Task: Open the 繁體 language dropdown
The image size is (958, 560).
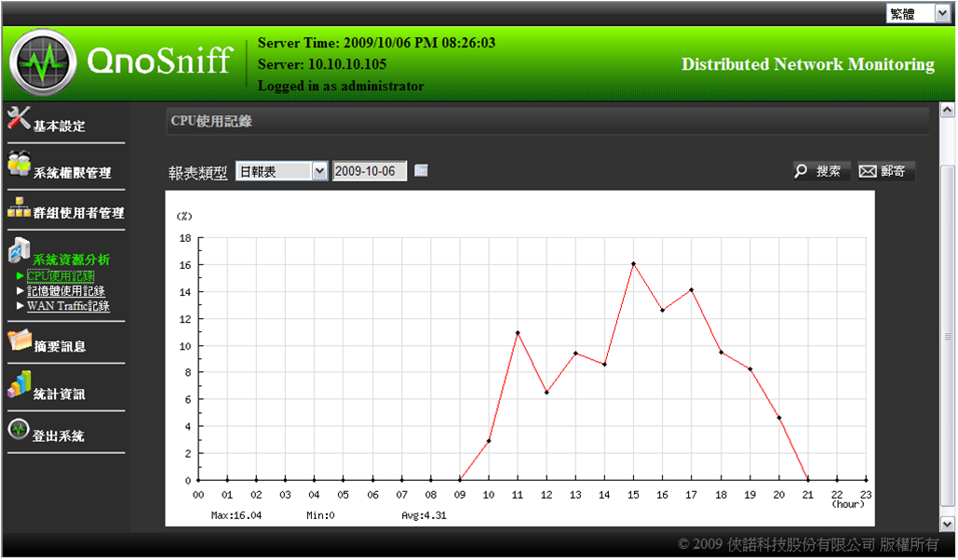Action: tap(918, 13)
